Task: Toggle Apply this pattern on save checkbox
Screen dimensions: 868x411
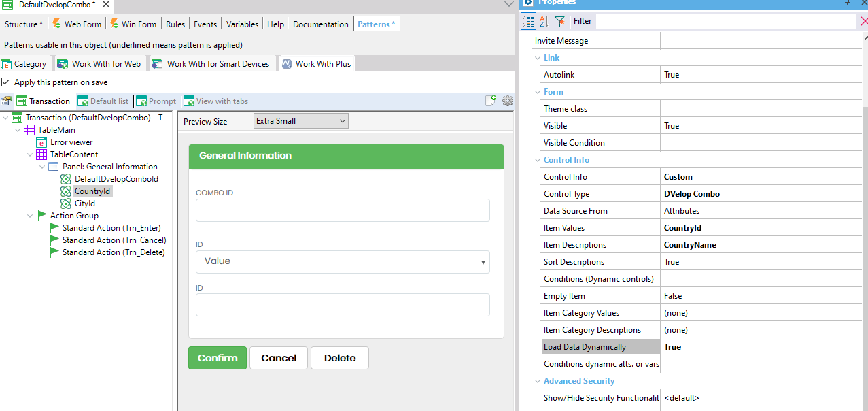Action: pyautogui.click(x=6, y=82)
